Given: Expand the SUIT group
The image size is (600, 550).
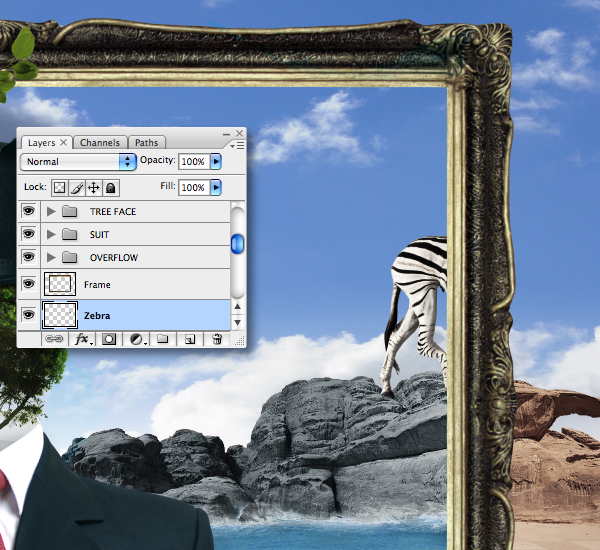Looking at the screenshot, I should pyautogui.click(x=51, y=234).
